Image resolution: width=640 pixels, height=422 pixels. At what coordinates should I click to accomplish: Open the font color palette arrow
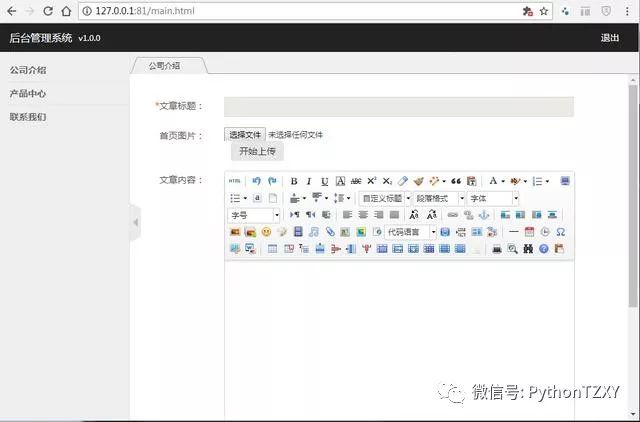503,181
